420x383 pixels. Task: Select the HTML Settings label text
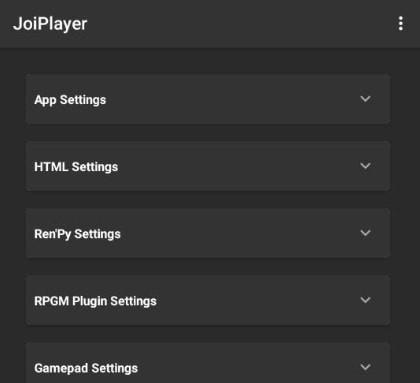click(x=76, y=167)
